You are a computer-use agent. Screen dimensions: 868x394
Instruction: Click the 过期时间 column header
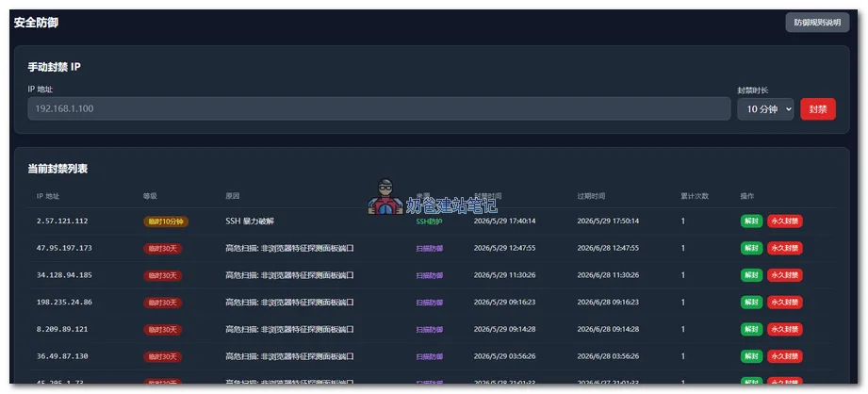coord(591,196)
